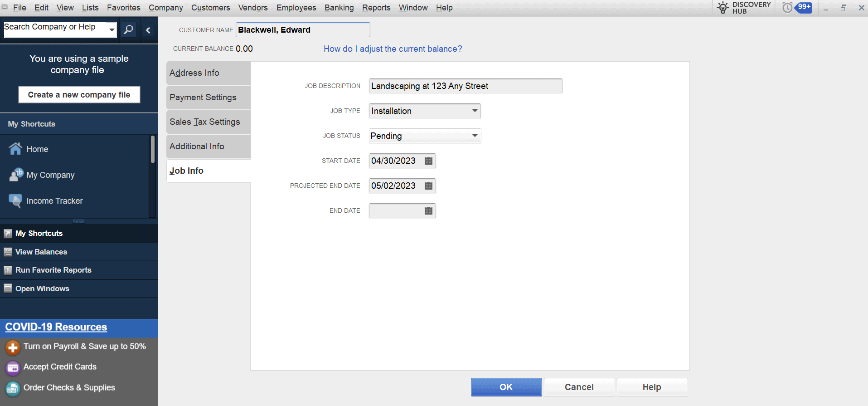Open the Edit menu
Viewport: 868px width, 406px height.
[41, 8]
